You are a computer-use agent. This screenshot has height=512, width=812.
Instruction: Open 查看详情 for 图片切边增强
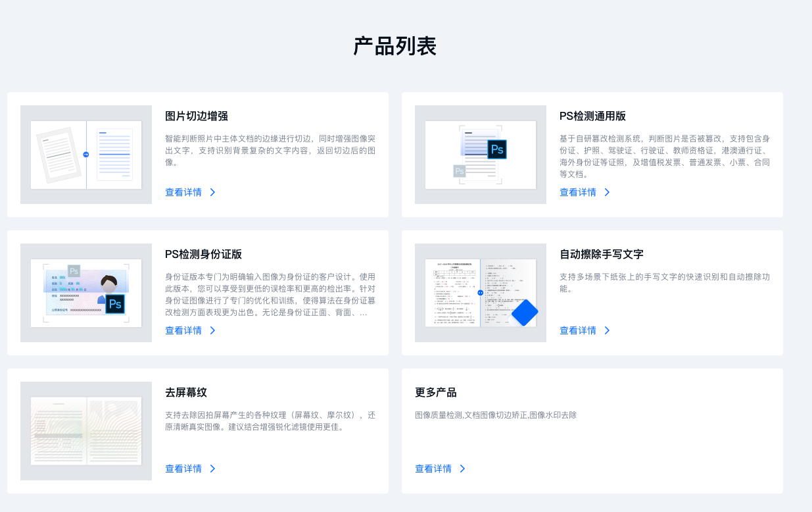pos(182,192)
